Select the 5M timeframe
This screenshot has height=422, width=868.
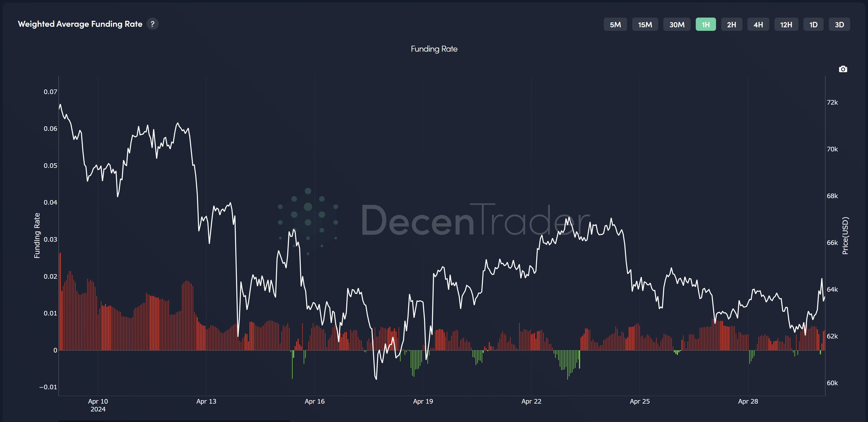pyautogui.click(x=615, y=24)
